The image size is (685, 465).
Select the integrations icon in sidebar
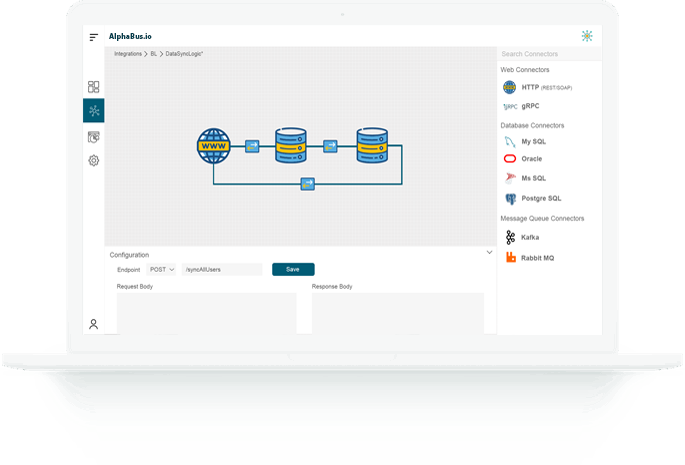point(94,111)
